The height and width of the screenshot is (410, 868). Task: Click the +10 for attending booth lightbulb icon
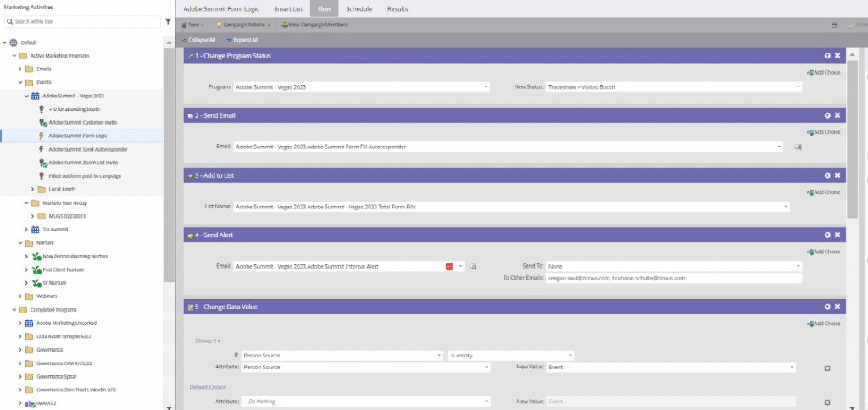click(42, 109)
